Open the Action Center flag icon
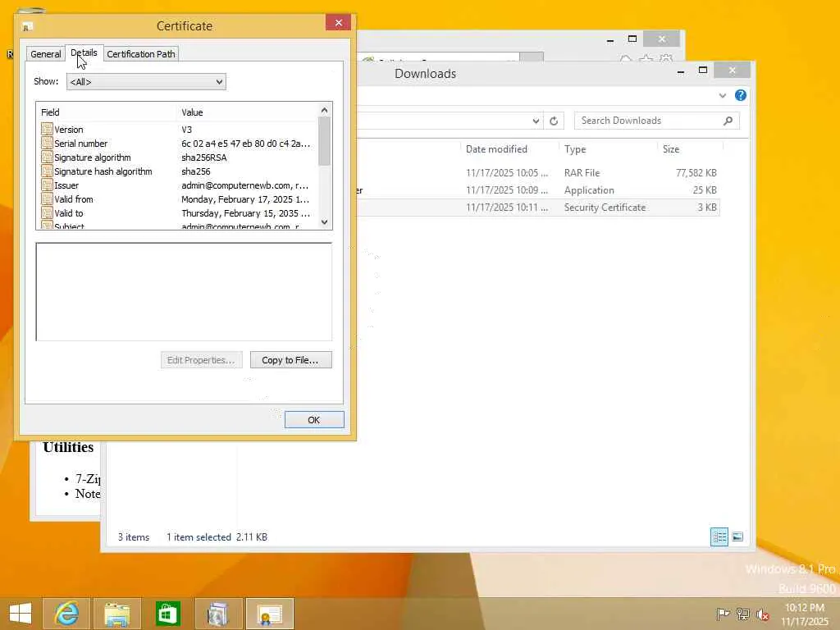The image size is (840, 630). 723,614
